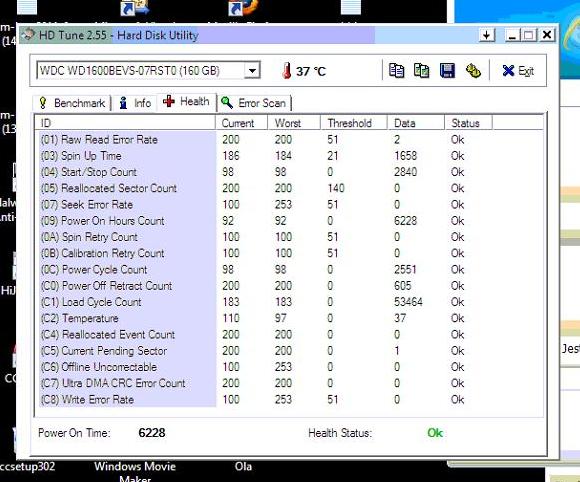This screenshot has width=580, height=482.
Task: Click the copy text to clipboard icon
Action: (x=396, y=70)
